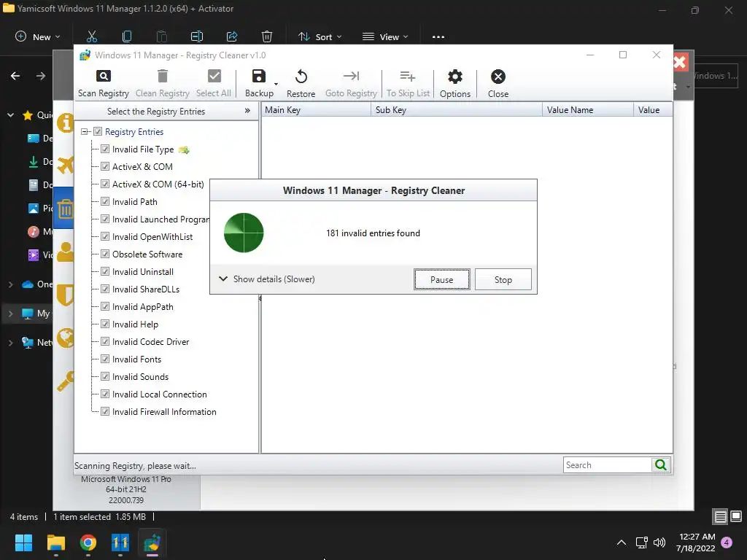747x560 pixels.
Task: Open the See more ellipsis menu
Action: click(x=438, y=36)
